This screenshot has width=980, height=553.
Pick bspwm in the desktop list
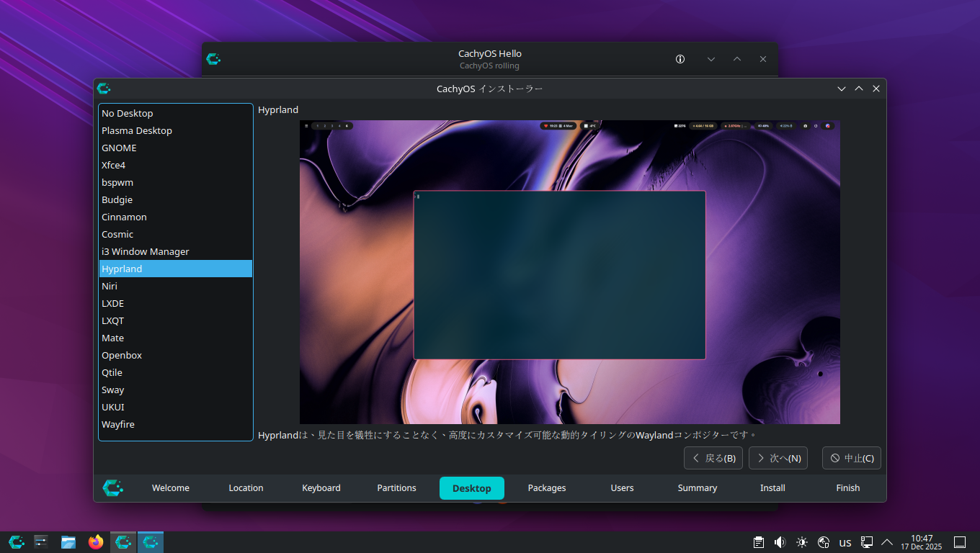(x=176, y=182)
